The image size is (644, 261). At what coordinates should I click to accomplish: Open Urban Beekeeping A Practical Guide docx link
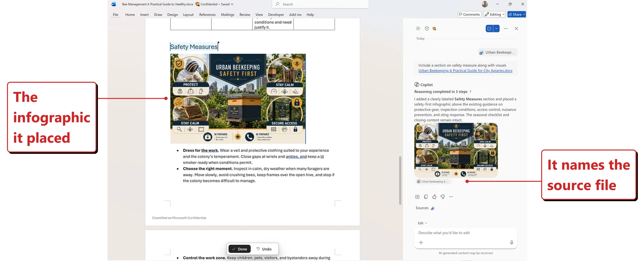[465, 71]
